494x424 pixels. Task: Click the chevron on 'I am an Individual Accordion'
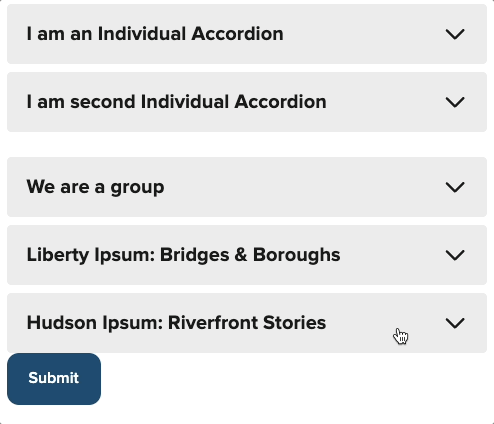click(x=455, y=34)
